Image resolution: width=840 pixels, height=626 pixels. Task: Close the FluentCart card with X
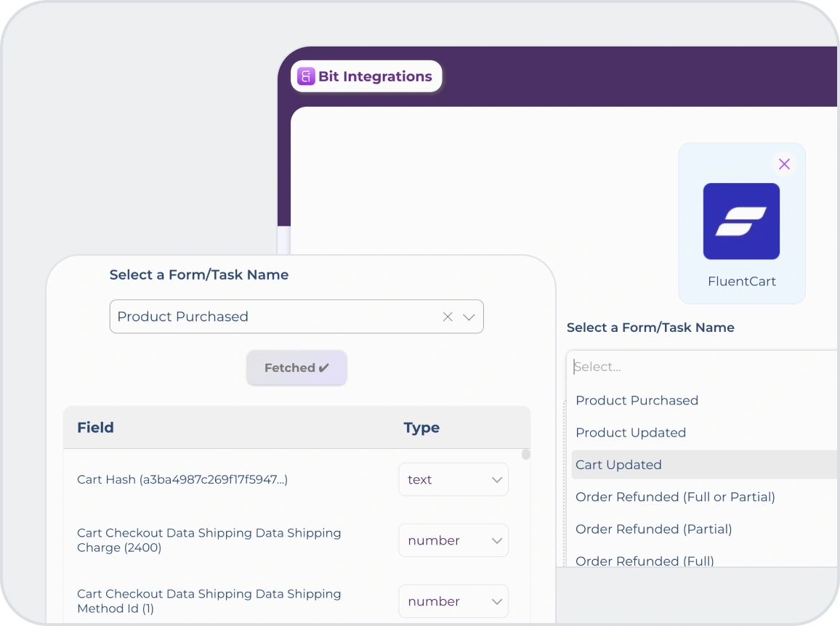784,164
